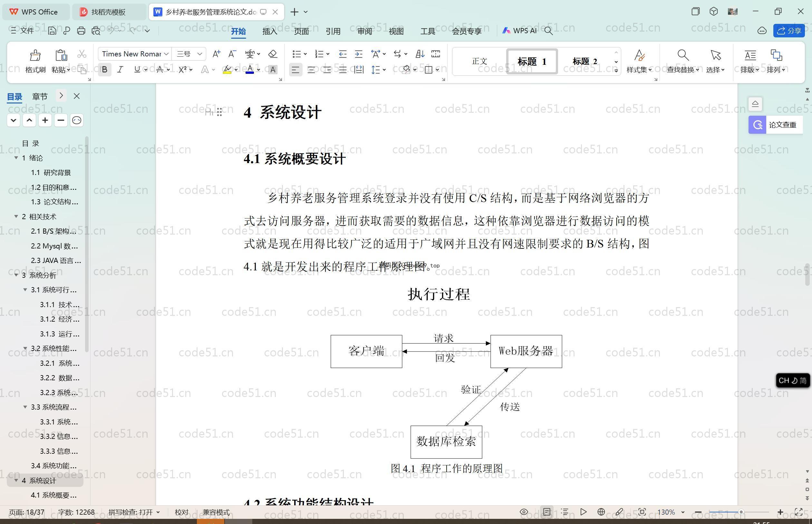
Task: Collapse the 3 系统分析 outline node
Action: 16,275
